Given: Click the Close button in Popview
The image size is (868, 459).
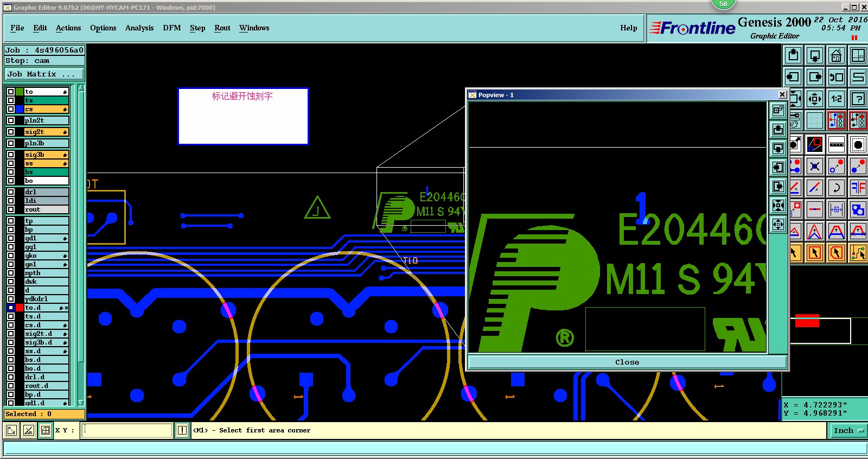Looking at the screenshot, I should [627, 362].
